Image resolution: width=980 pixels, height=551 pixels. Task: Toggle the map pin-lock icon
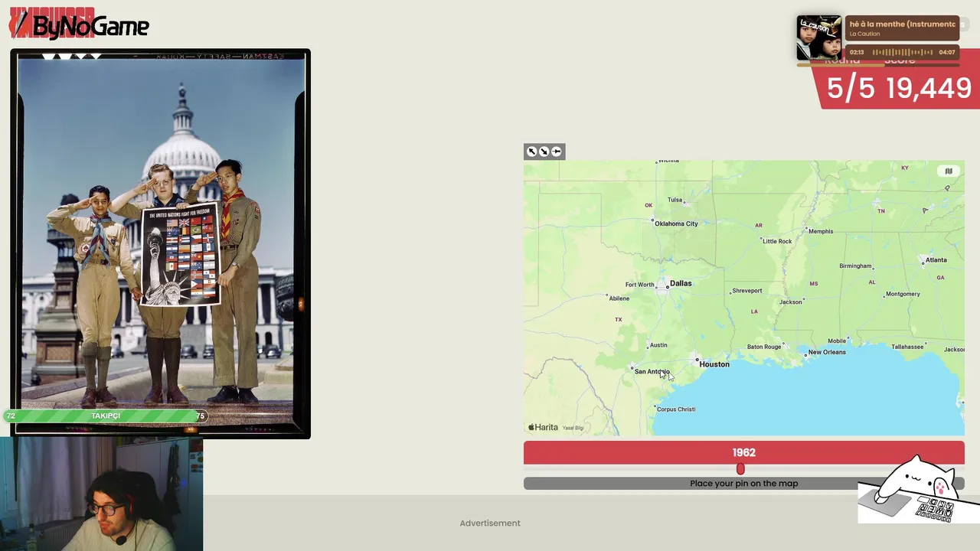(557, 152)
